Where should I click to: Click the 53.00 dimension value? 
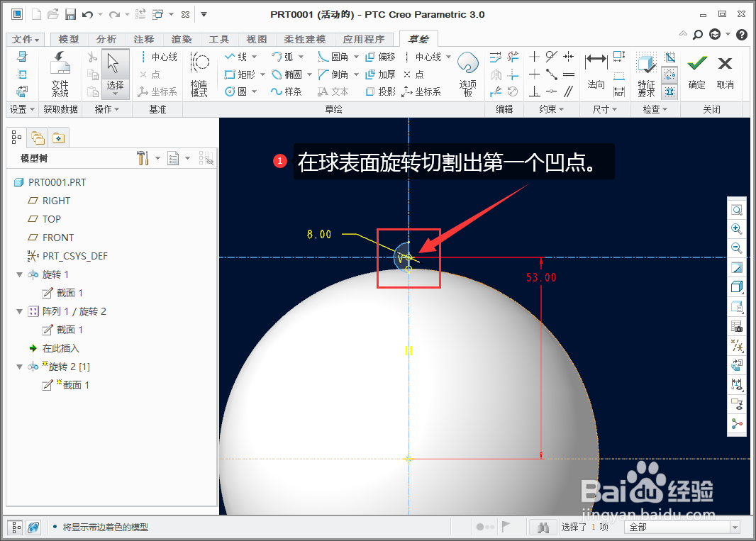(541, 278)
